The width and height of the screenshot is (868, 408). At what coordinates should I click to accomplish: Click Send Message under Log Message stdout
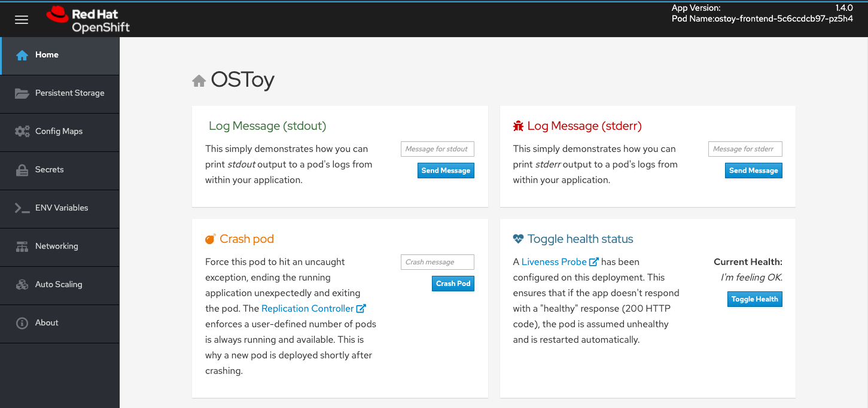[446, 170]
